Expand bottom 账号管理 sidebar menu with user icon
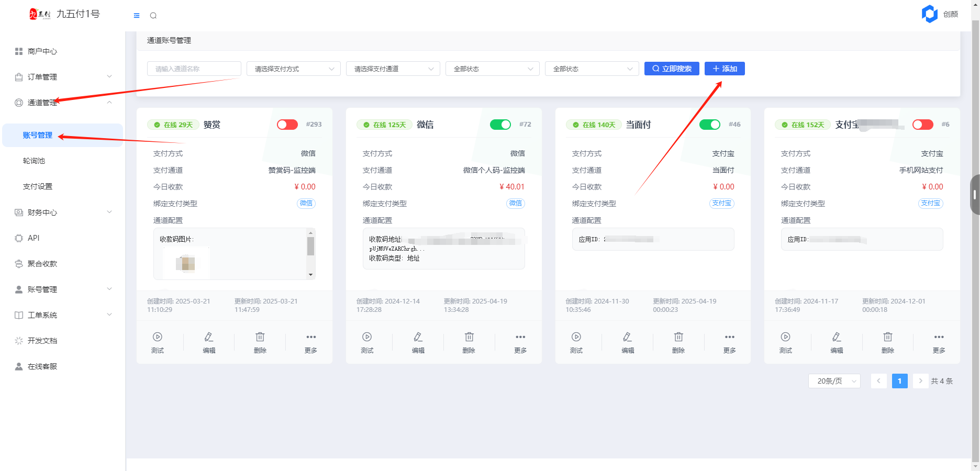 63,289
